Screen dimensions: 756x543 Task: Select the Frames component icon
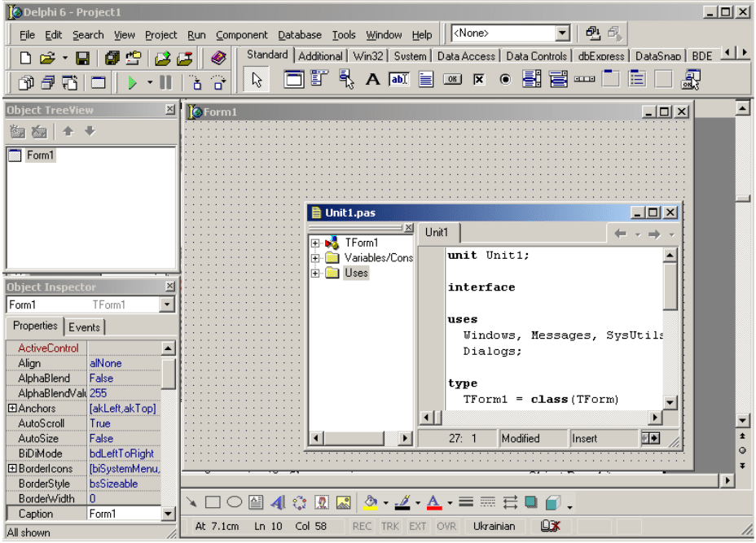[293, 79]
